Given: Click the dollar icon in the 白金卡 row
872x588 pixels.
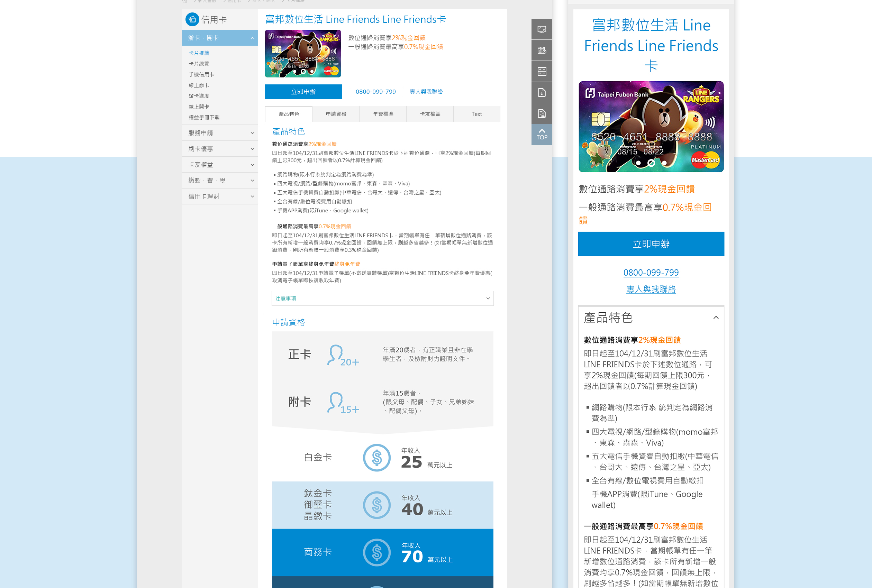Looking at the screenshot, I should pyautogui.click(x=376, y=458).
